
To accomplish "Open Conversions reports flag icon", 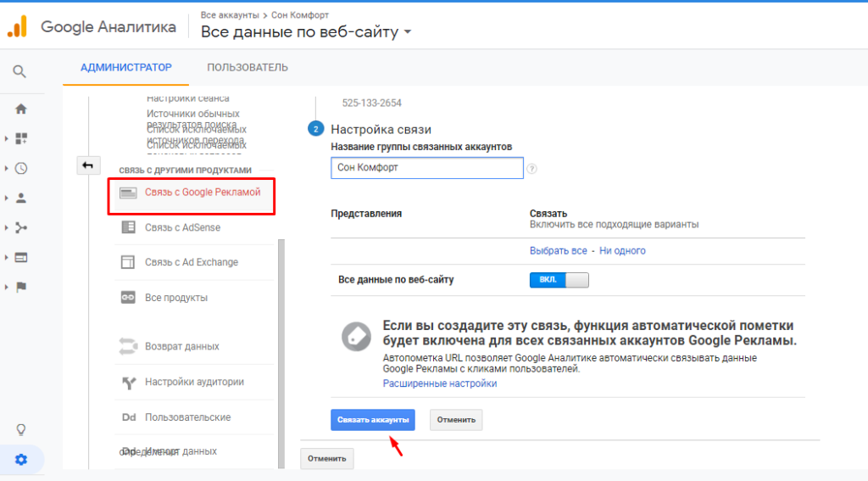I will click(x=21, y=287).
